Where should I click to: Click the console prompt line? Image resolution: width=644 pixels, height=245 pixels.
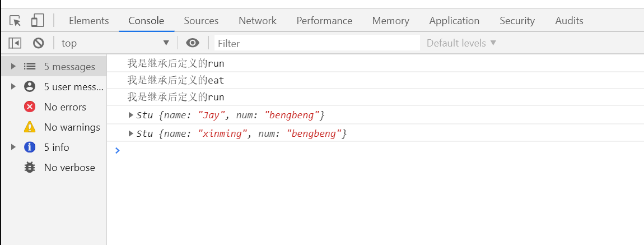pyautogui.click(x=375, y=150)
